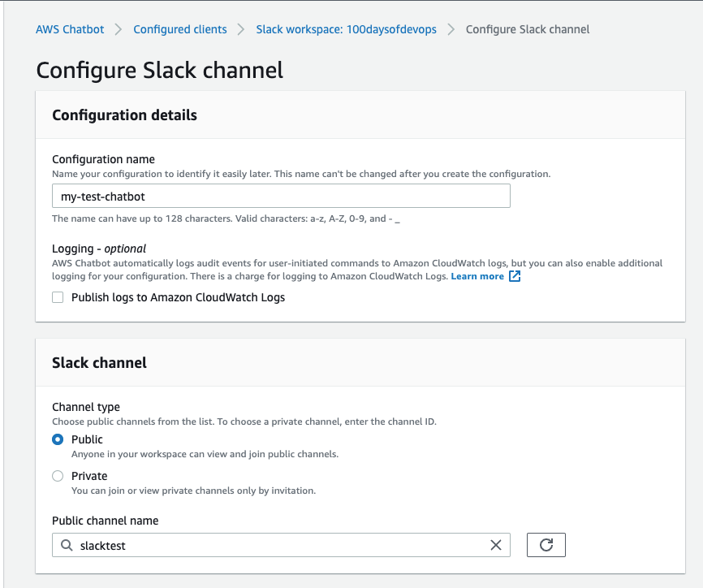Click the chevron after Configured clients breadcrumb
The image size is (703, 588).
point(241,29)
